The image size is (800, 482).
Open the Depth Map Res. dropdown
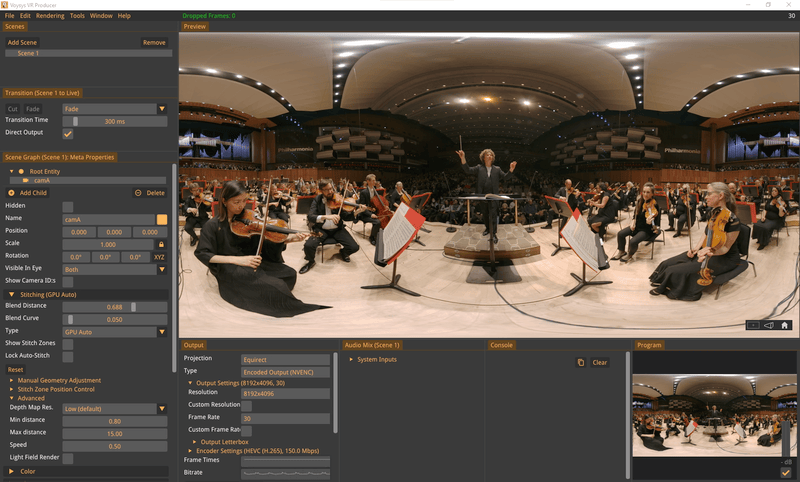click(x=162, y=409)
